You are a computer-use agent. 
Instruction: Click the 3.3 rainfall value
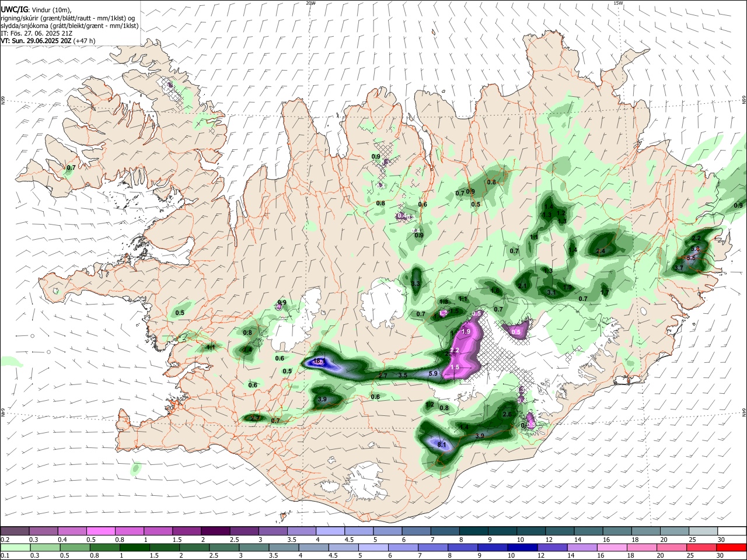coord(416,283)
